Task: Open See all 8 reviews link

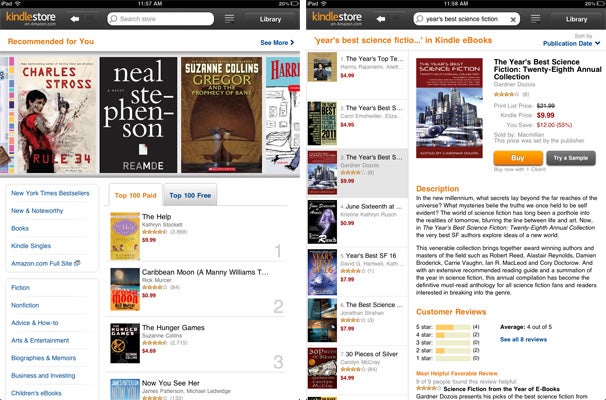Action: [x=523, y=339]
